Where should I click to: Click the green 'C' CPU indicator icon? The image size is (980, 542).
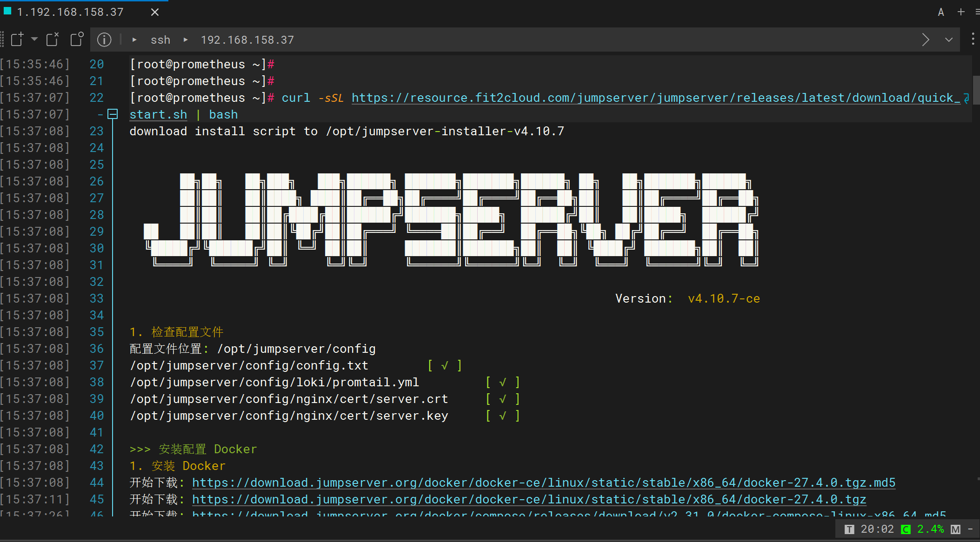click(906, 529)
